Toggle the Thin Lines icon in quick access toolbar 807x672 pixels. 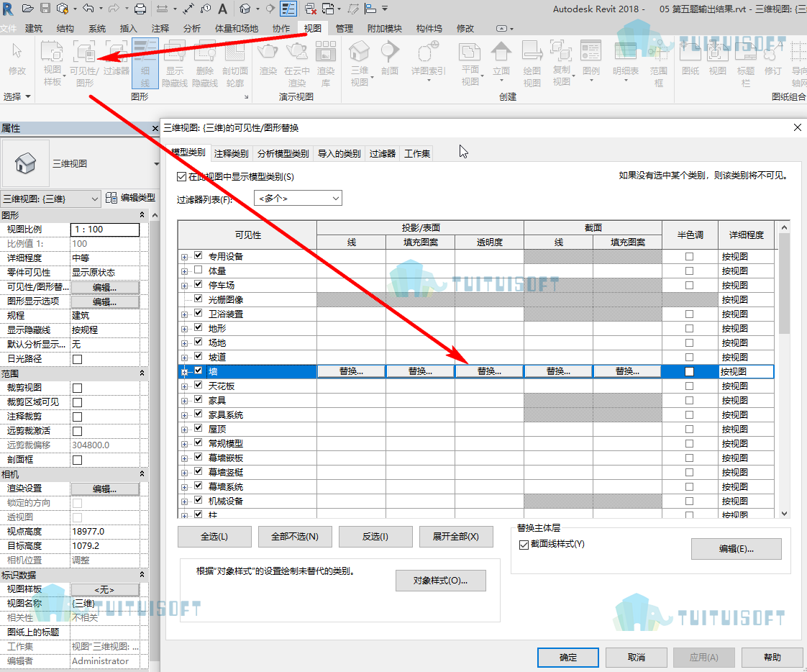coord(288,9)
